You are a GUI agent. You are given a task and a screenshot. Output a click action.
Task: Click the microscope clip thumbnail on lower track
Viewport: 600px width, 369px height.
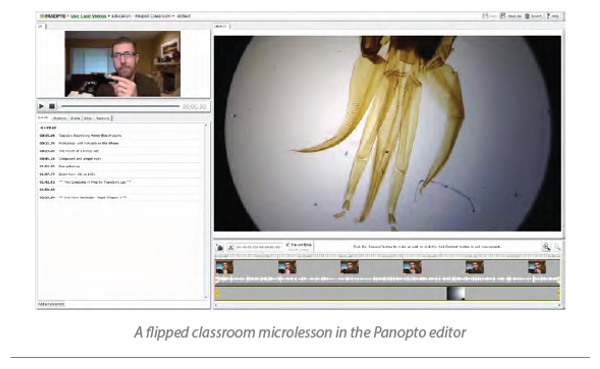(x=456, y=294)
